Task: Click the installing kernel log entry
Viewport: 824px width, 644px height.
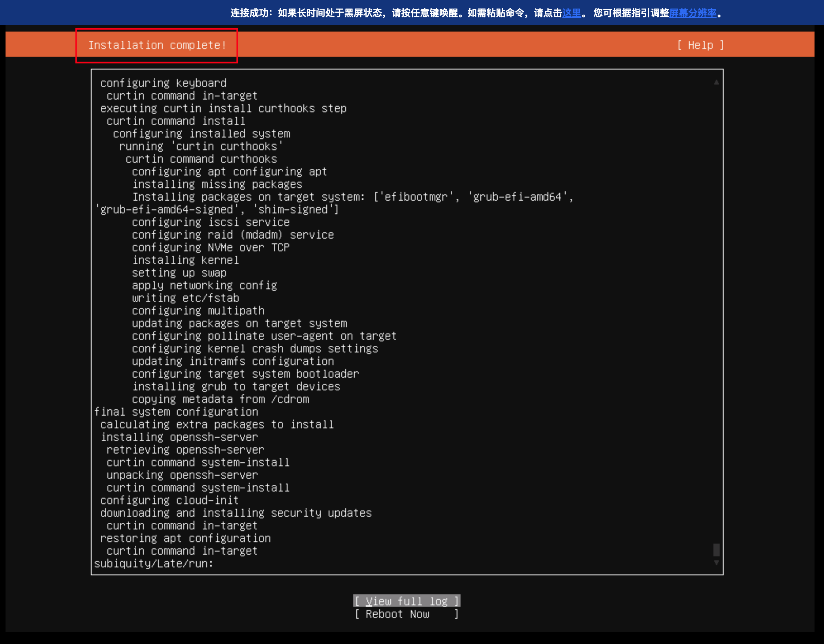Action: point(185,260)
